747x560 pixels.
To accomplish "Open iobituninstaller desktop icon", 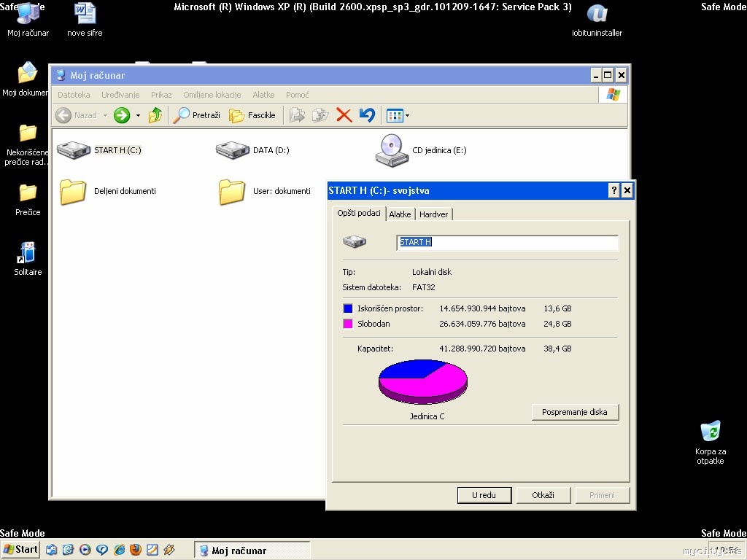I will (x=597, y=21).
